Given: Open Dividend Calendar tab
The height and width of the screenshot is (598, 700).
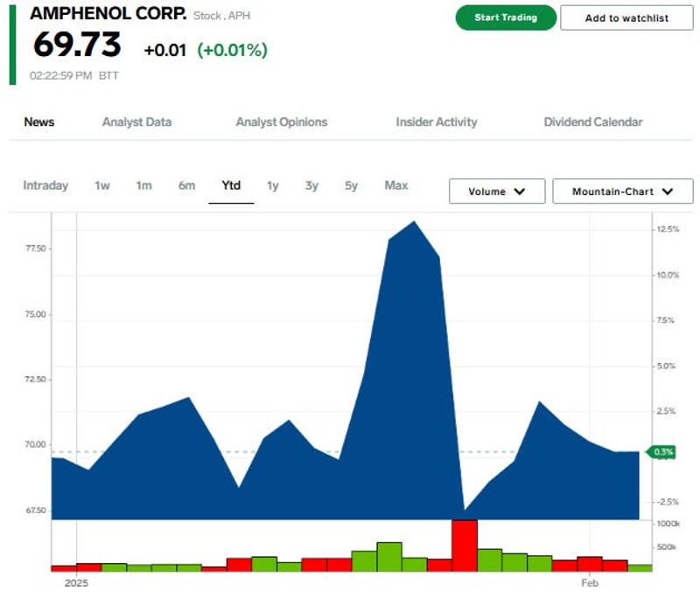Looking at the screenshot, I should click(x=593, y=122).
